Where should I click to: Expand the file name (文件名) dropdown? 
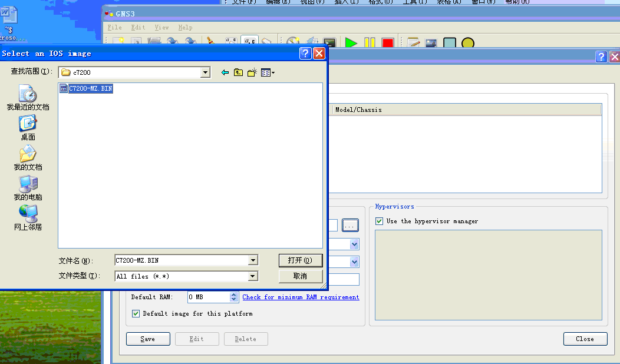253,260
